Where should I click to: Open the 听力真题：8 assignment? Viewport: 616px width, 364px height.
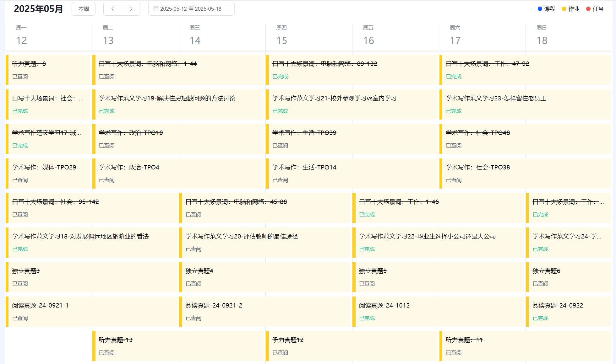[29, 64]
